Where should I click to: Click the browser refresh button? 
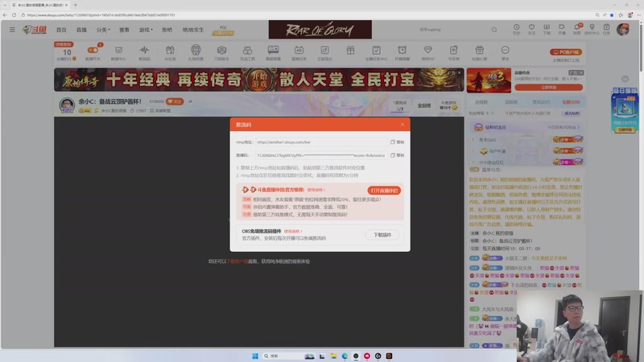(x=14, y=14)
